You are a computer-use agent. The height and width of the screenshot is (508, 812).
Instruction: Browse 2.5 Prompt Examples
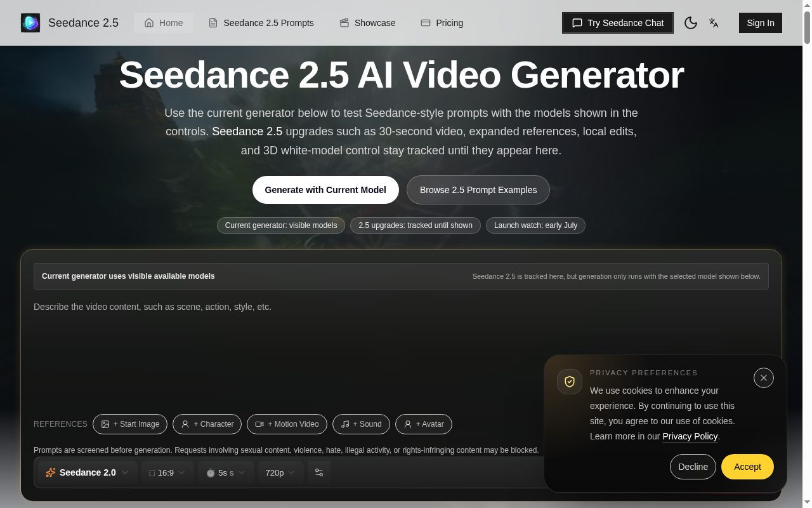pos(478,190)
